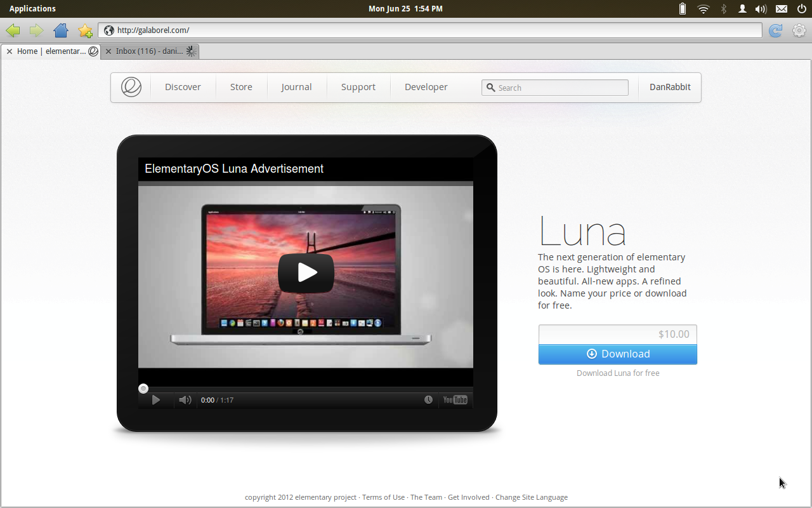Click Download Luna for free link
The height and width of the screenshot is (508, 812).
[617, 373]
